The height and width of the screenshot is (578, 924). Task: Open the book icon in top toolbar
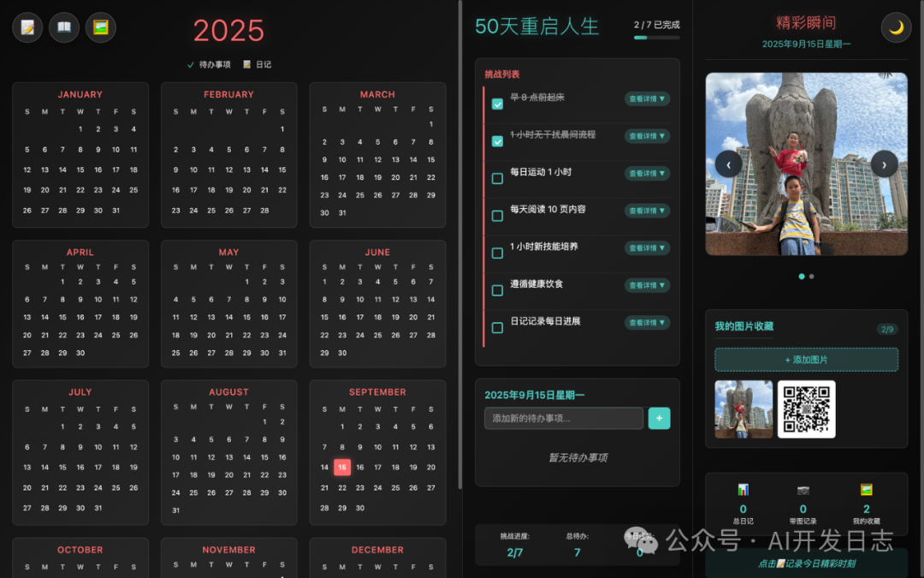63,27
